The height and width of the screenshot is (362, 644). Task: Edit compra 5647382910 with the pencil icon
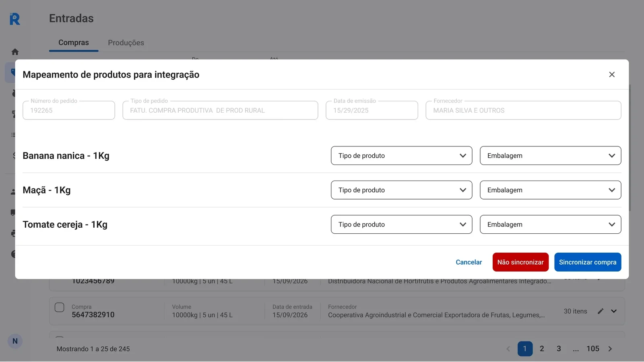click(600, 311)
